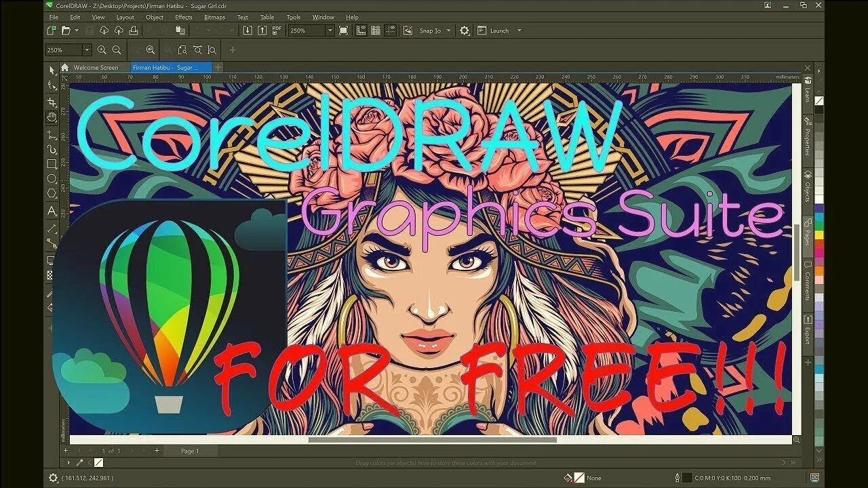This screenshot has width=868, height=488.
Task: Select the Parallel Dimension line tool
Action: 52,228
